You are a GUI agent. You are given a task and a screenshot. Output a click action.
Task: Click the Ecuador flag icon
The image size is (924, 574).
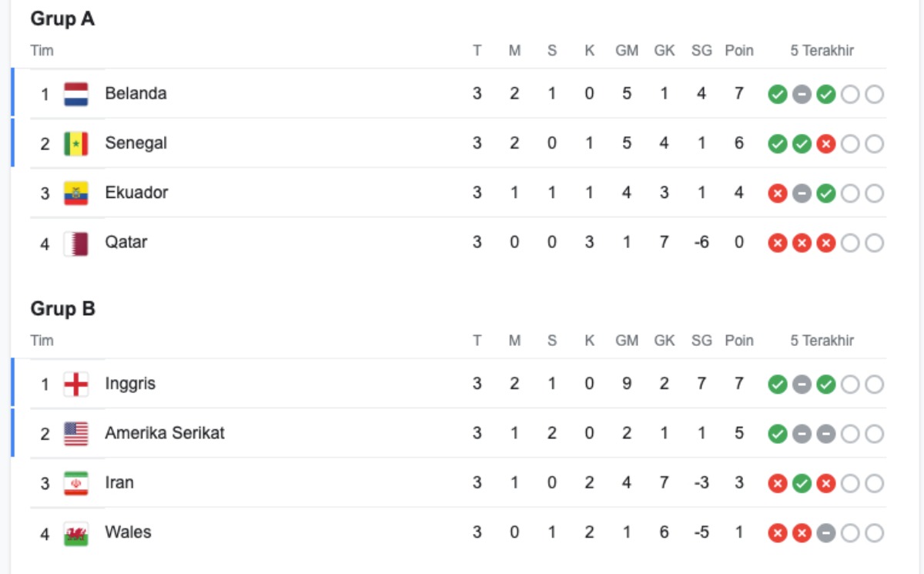[x=76, y=193]
